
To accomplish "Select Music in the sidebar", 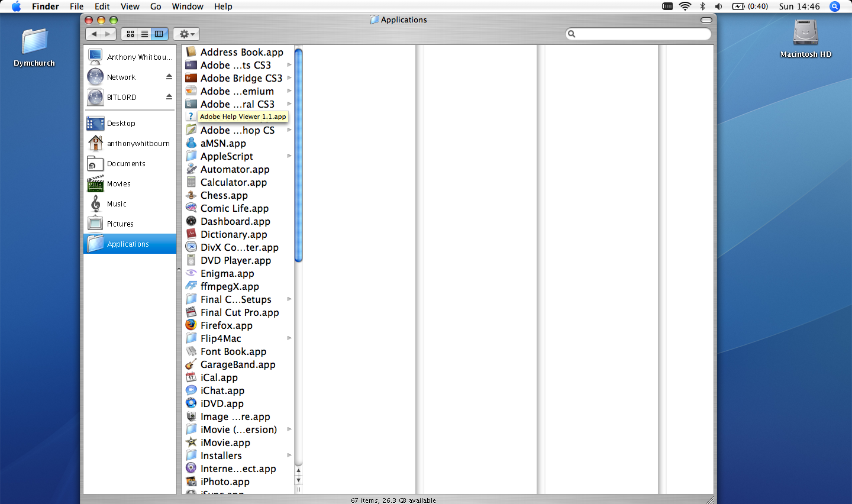I will [130, 203].
